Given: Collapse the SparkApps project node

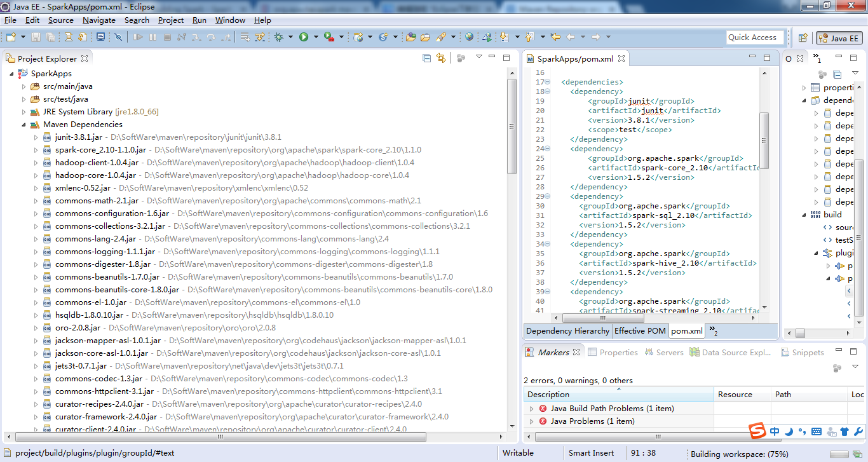Looking at the screenshot, I should (11, 74).
